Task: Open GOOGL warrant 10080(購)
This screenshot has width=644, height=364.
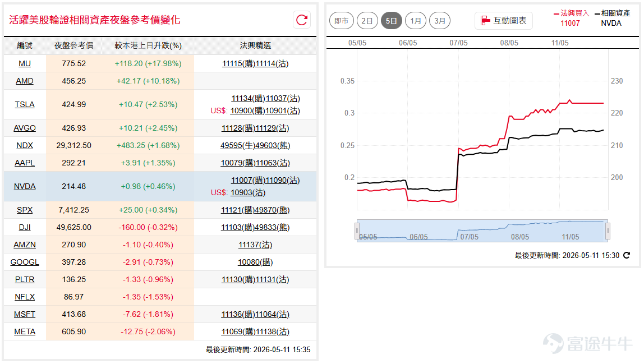Action: pyautogui.click(x=255, y=262)
